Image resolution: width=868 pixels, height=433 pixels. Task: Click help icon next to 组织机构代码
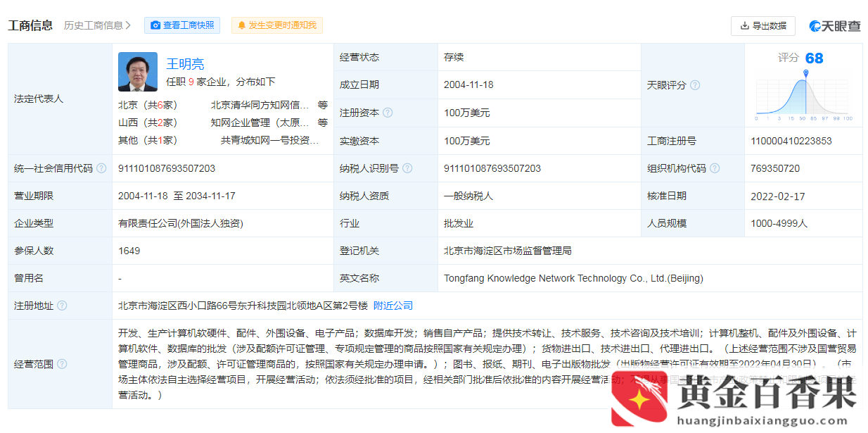pos(715,168)
